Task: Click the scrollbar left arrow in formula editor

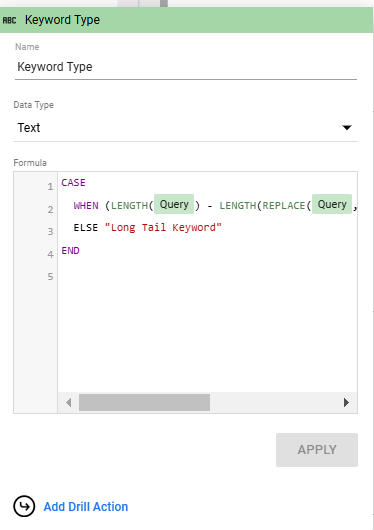Action: [x=69, y=403]
